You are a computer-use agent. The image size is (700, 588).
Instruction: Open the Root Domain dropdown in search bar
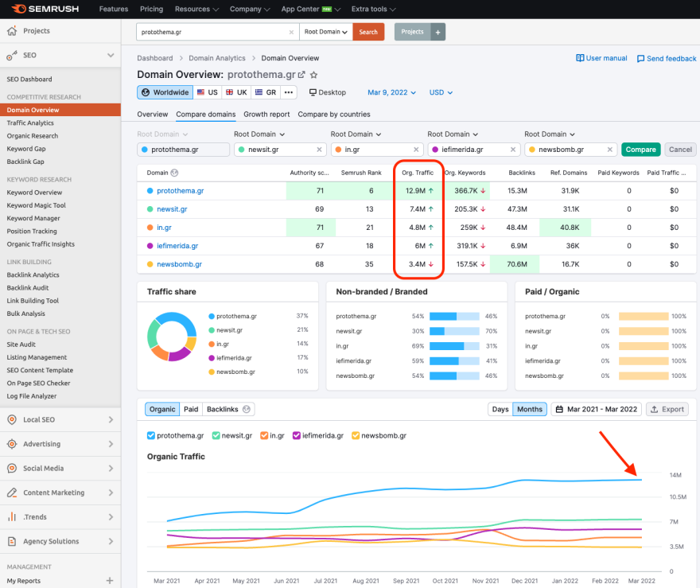pyautogui.click(x=326, y=32)
